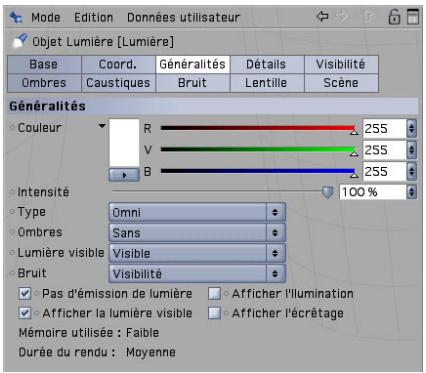Click the Durée du rendu : Moyenne text

(97, 352)
